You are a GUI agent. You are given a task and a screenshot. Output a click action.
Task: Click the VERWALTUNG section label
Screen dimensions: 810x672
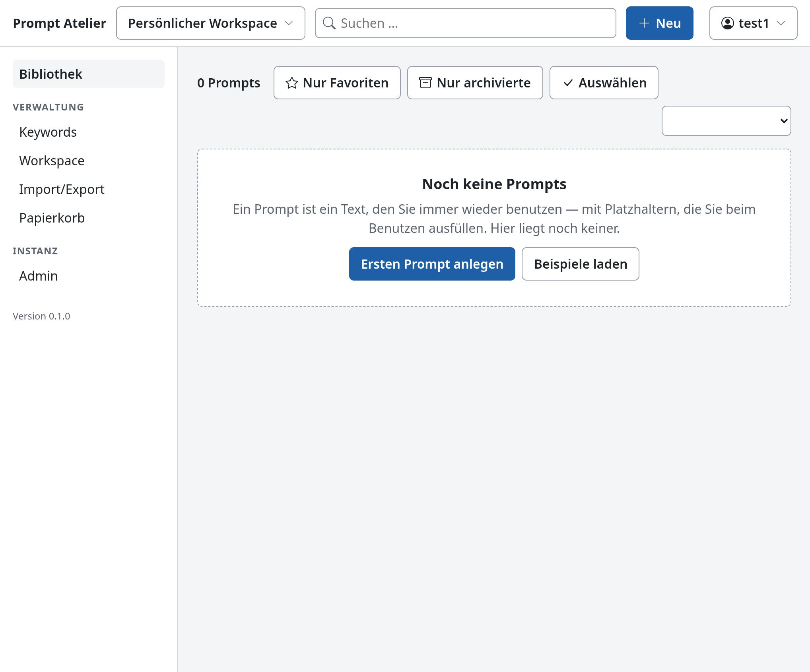pos(48,107)
